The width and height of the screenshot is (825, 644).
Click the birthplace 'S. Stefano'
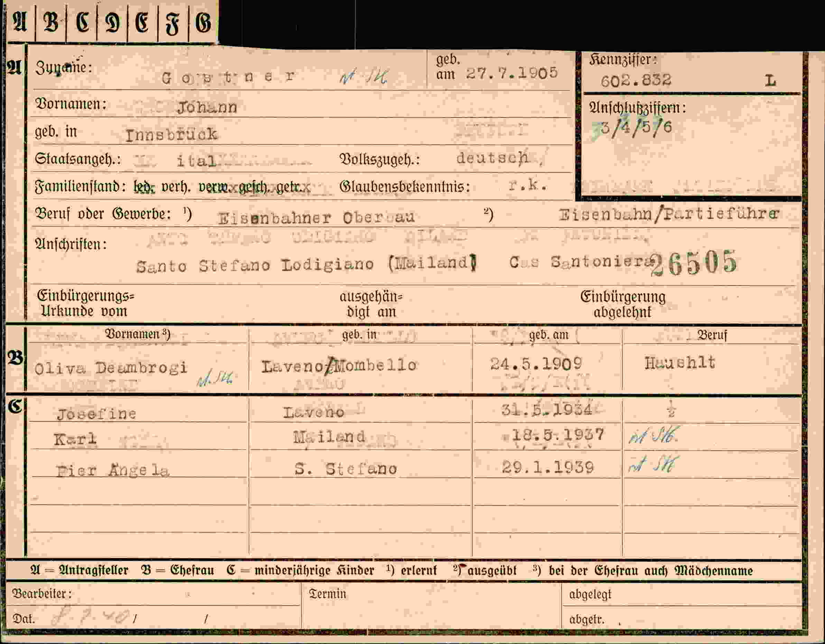(346, 469)
